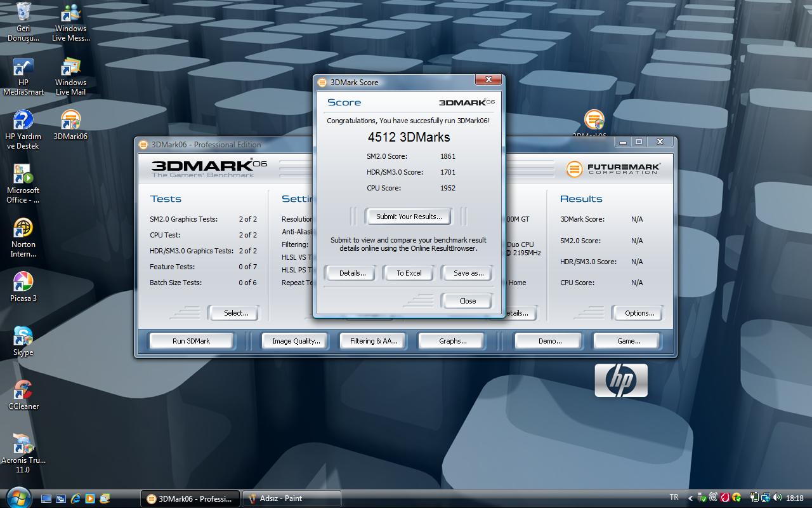Open Windows Live Mail desktop icon

[70, 76]
